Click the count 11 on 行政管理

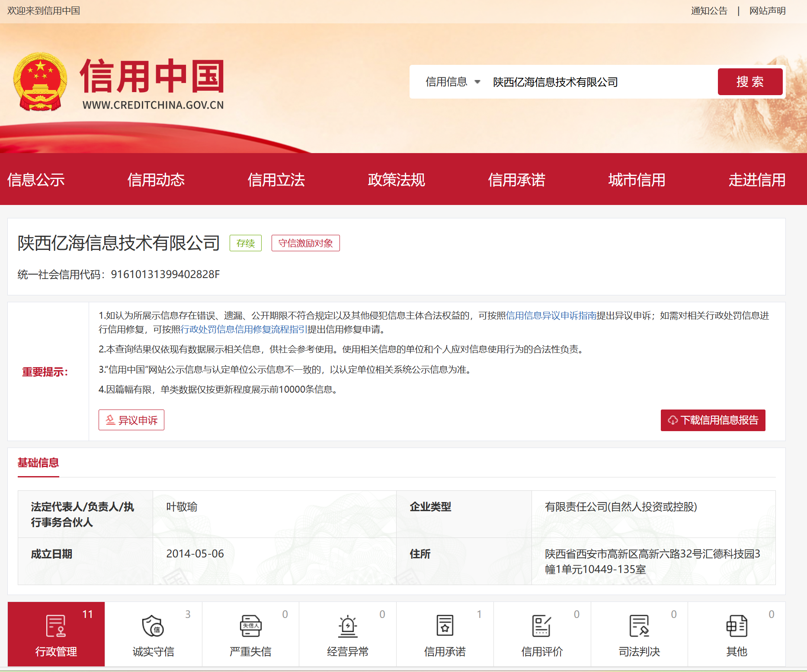(88, 614)
